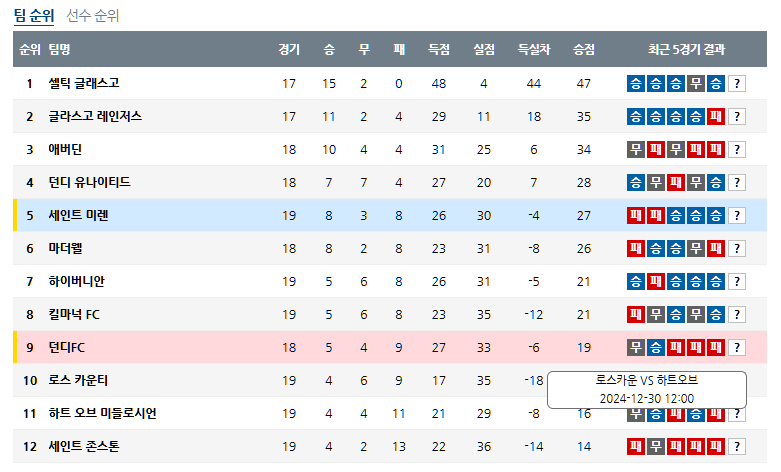Click the first red 패 badge in 마더웰 row
The height and width of the screenshot is (472, 781).
(x=636, y=248)
